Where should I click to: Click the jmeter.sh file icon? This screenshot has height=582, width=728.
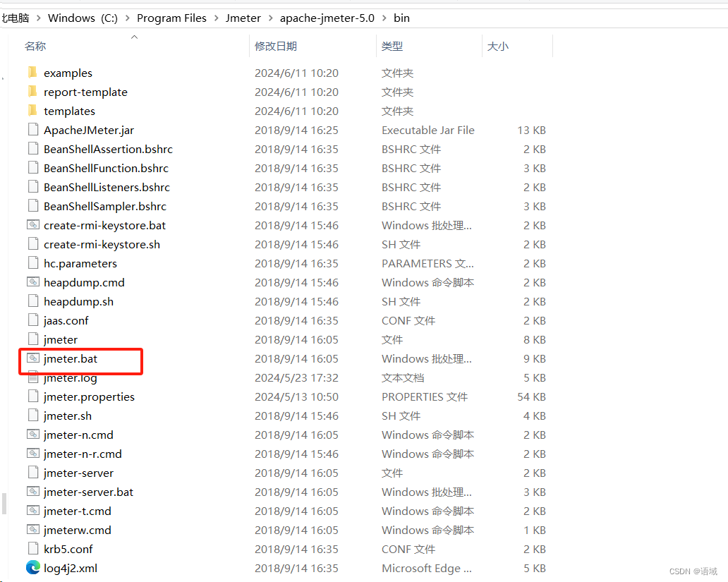(x=33, y=416)
